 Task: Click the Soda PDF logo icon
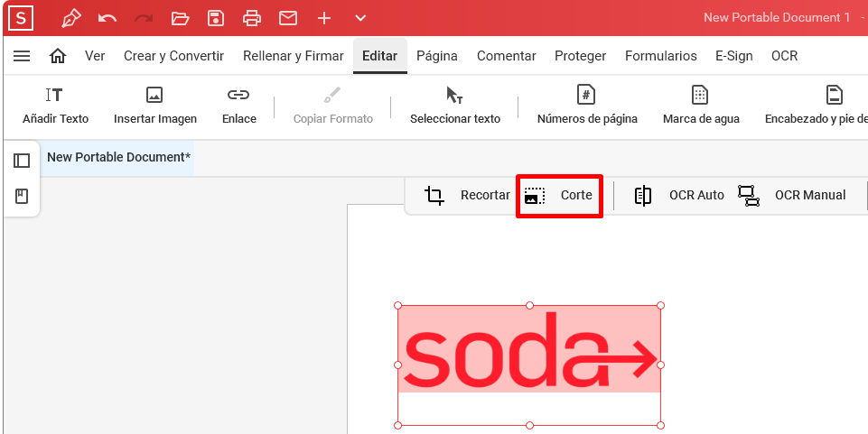point(21,18)
